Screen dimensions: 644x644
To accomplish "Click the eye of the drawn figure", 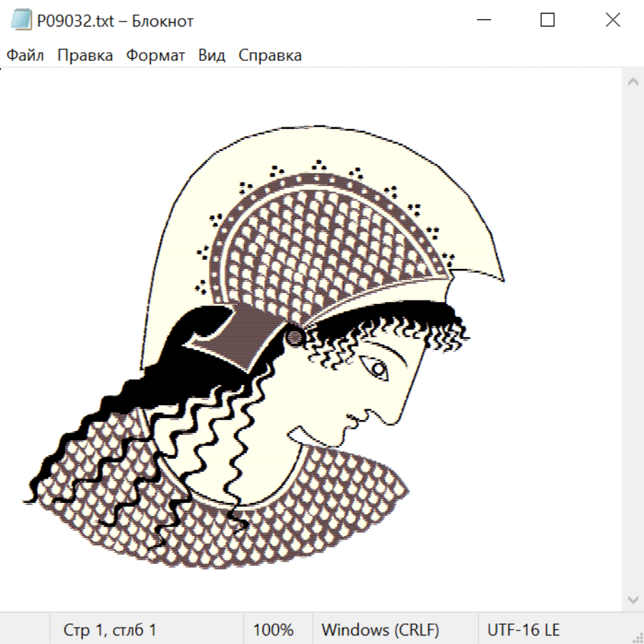I will pos(376,369).
